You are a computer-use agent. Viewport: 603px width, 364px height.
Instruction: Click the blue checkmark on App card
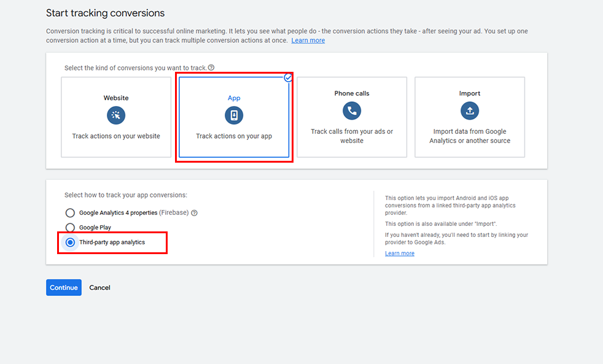click(288, 77)
